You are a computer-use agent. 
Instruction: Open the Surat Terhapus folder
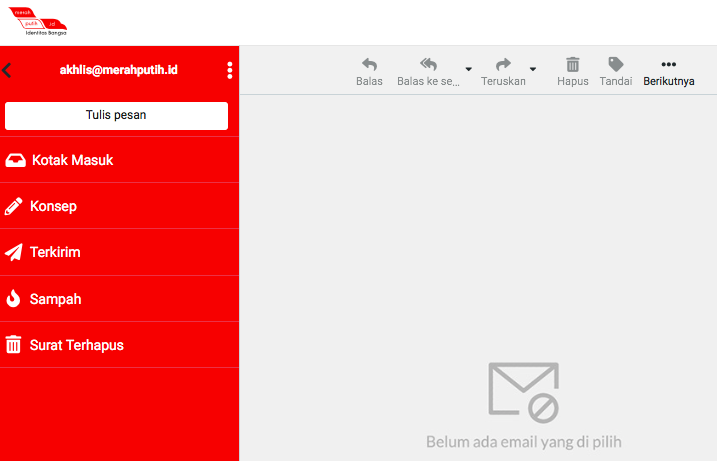click(x=119, y=345)
